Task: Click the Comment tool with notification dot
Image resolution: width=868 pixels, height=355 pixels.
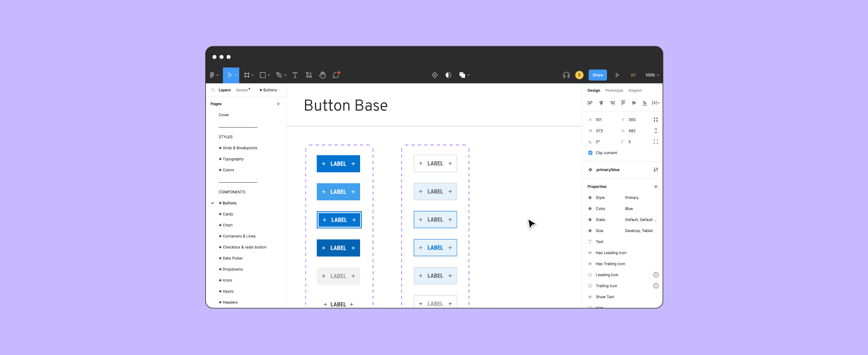Action: coord(336,75)
